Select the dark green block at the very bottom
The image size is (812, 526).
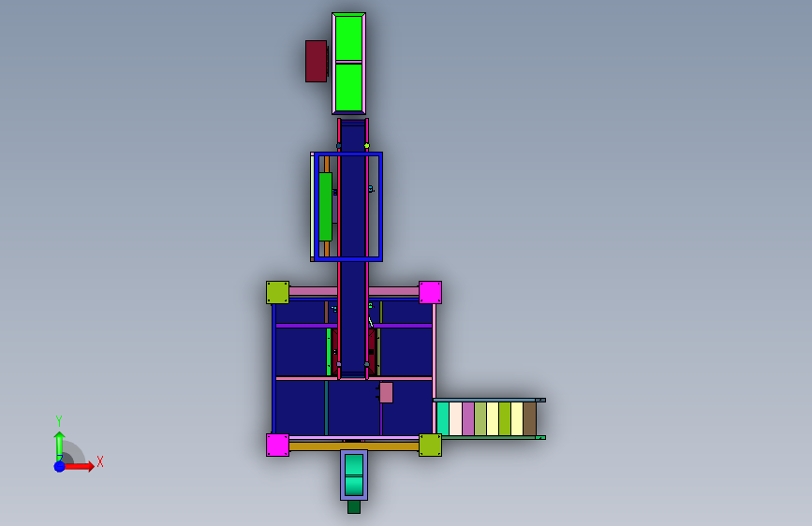coord(354,507)
